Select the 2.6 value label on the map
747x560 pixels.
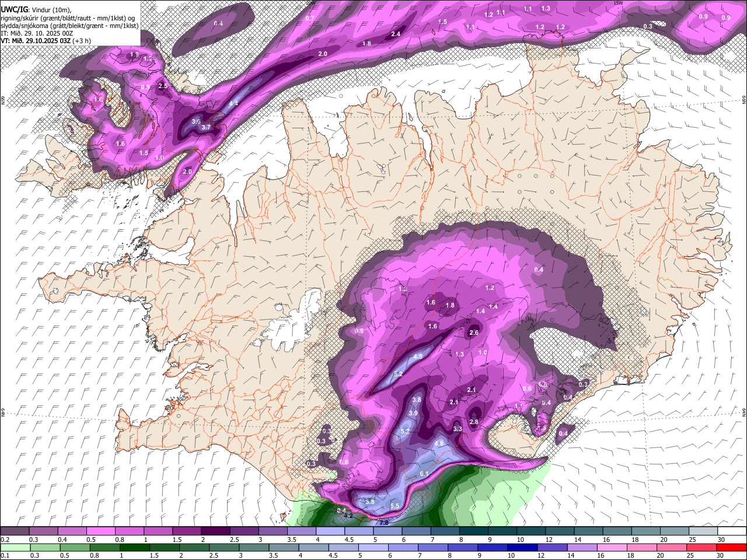[x=474, y=333]
